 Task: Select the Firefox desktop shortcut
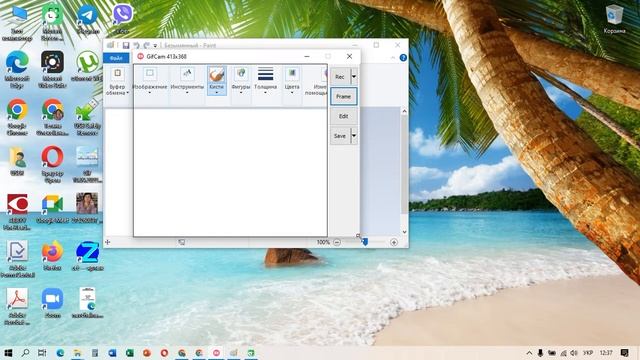52,256
